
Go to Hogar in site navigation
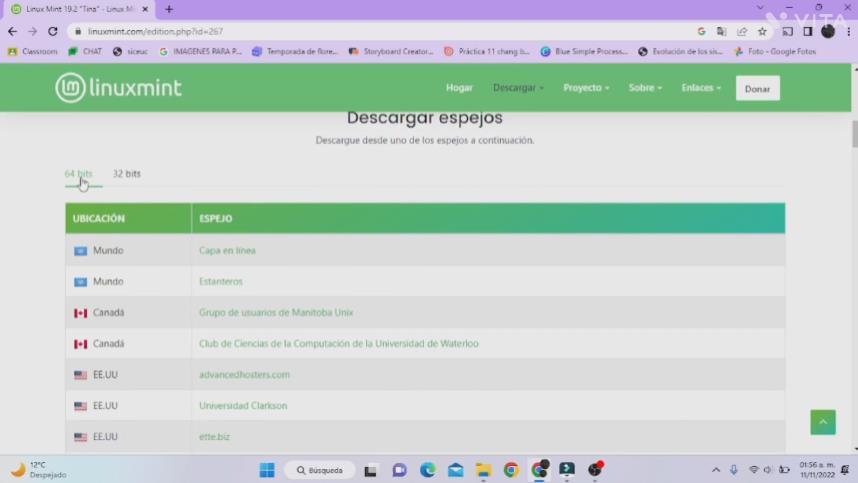459,88
